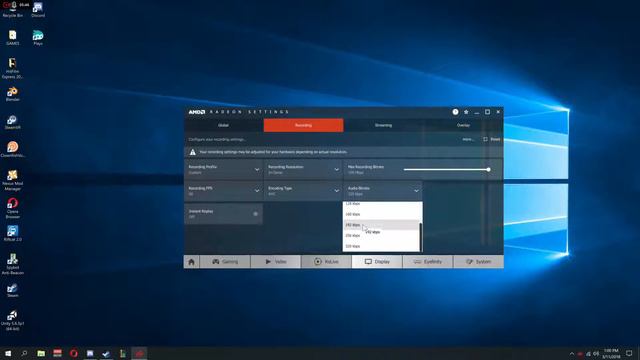
Task: Click the Reset button in Radeon Settings
Action: coord(491,139)
